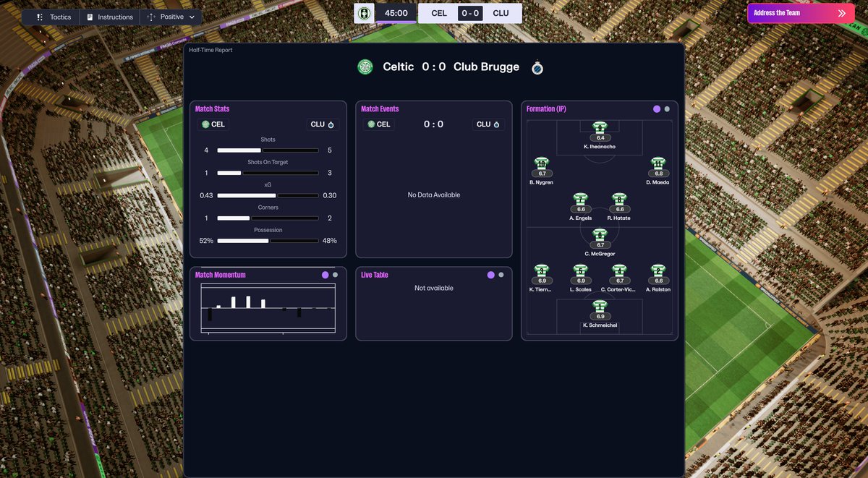Click C. McGregor's shirt icon
Image resolution: width=868 pixels, height=478 pixels.
pos(600,235)
